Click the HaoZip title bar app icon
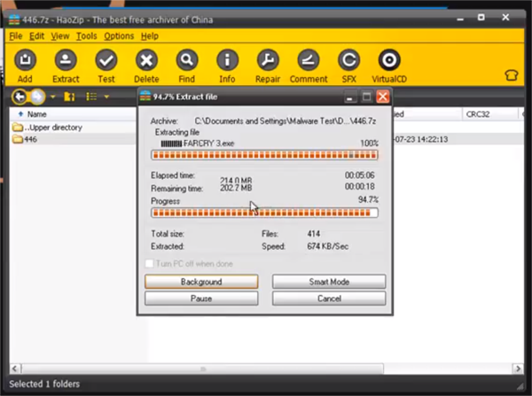 point(14,20)
